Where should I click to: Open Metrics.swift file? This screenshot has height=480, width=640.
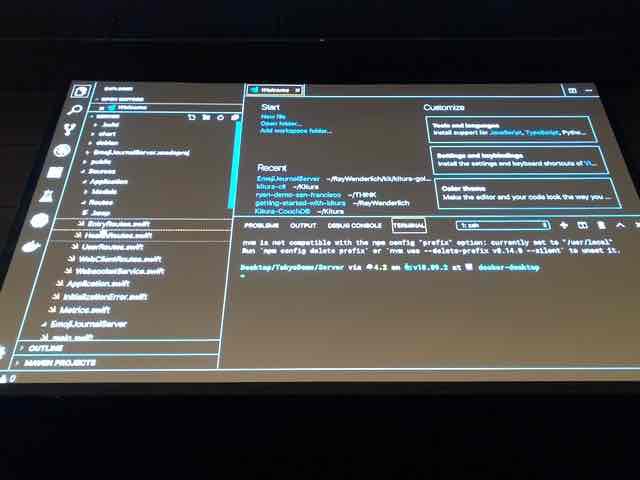click(84, 310)
